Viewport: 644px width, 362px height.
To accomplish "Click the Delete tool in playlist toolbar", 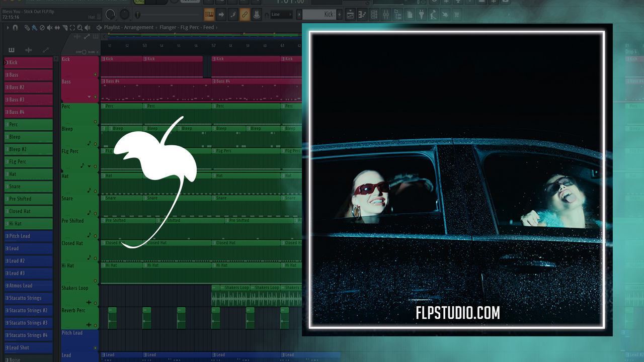I will point(42,28).
